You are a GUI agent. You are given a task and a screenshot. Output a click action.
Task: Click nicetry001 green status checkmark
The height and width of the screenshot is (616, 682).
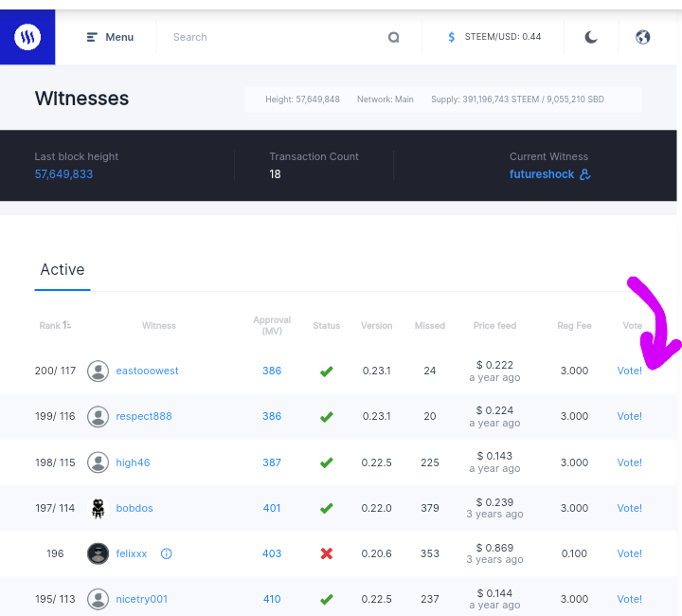[x=326, y=600]
